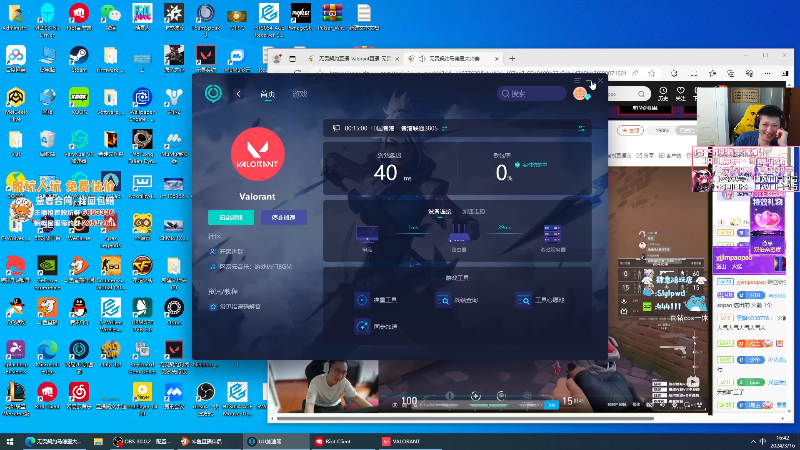Click the back arrow in accelerator window
This screenshot has width=800, height=450.
click(238, 94)
